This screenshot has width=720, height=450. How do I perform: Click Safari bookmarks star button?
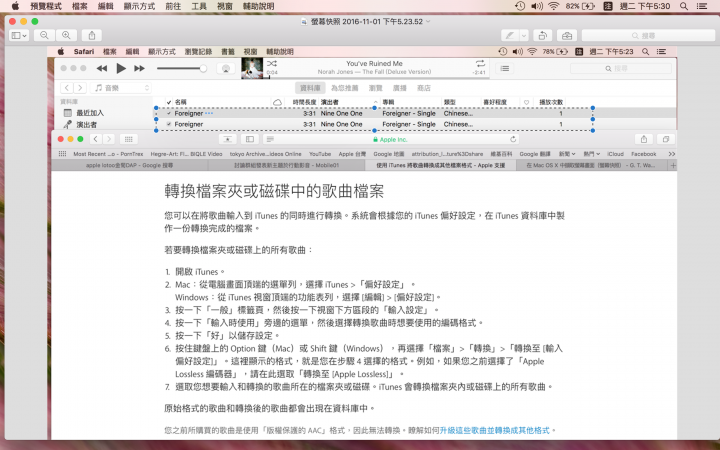point(227,139)
